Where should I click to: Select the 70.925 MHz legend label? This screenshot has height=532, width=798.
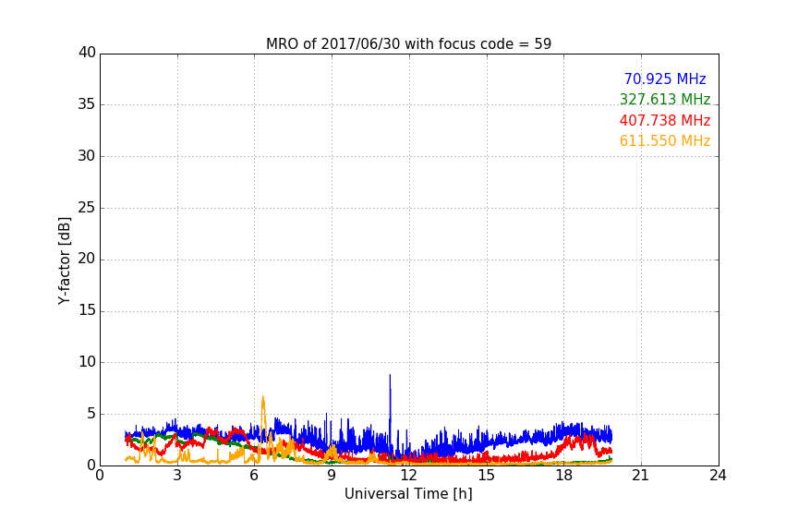(x=665, y=79)
